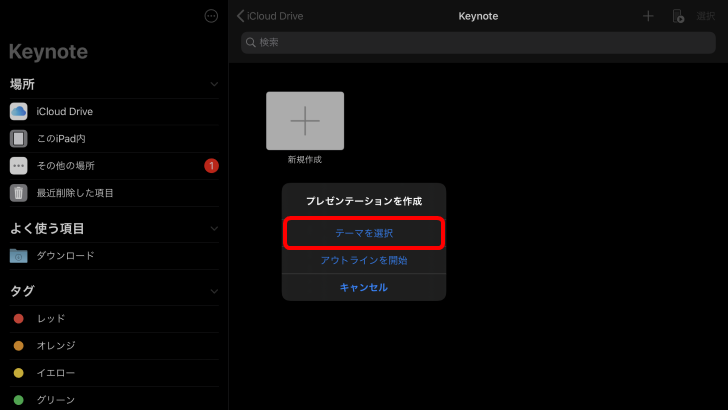Select the グリーン tag label
The image size is (728, 410).
56,400
